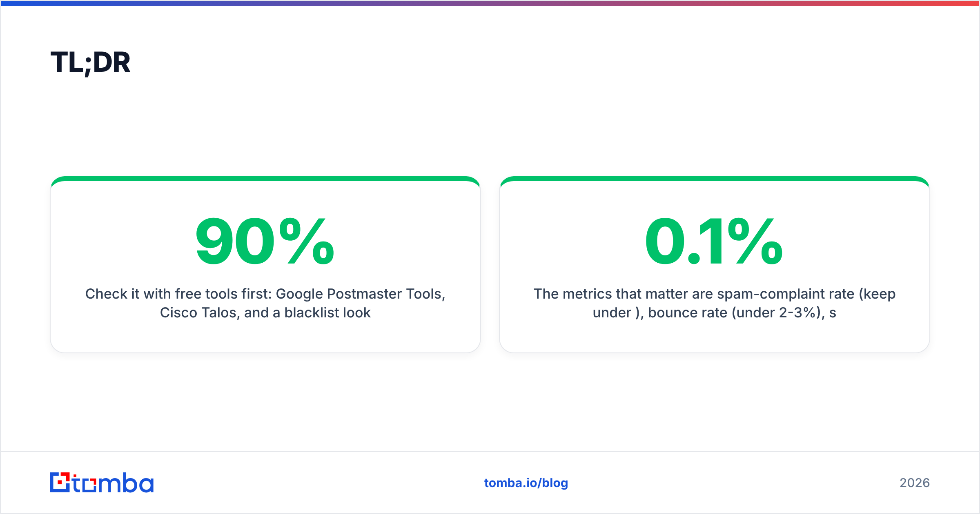Click the percent sign in 90%

click(307, 241)
